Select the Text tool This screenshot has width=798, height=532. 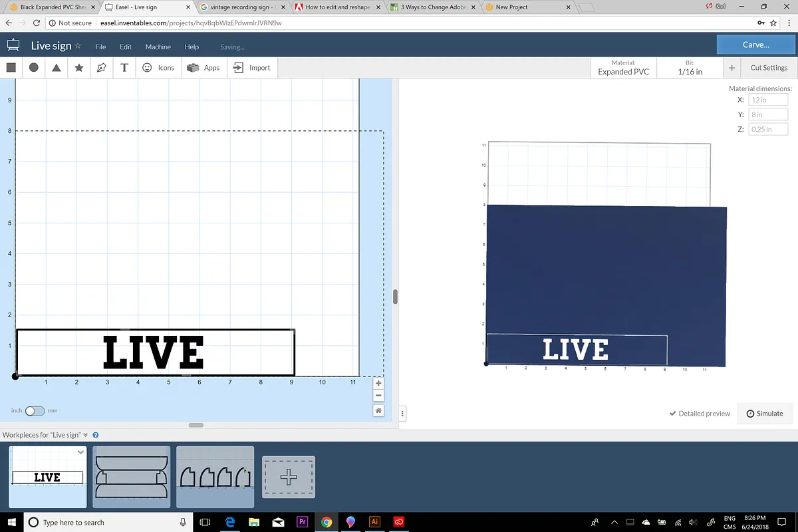pyautogui.click(x=124, y=68)
